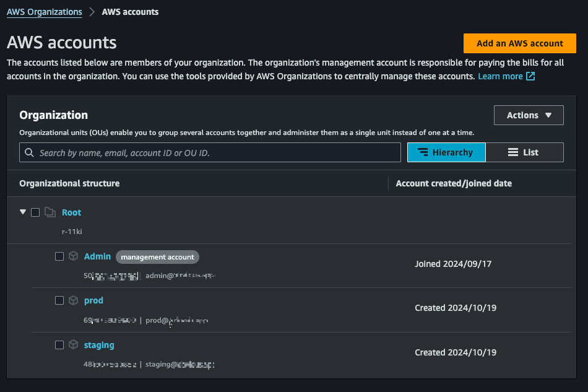Image resolution: width=588 pixels, height=392 pixels.
Task: Click the management account badge
Action: [x=157, y=257]
